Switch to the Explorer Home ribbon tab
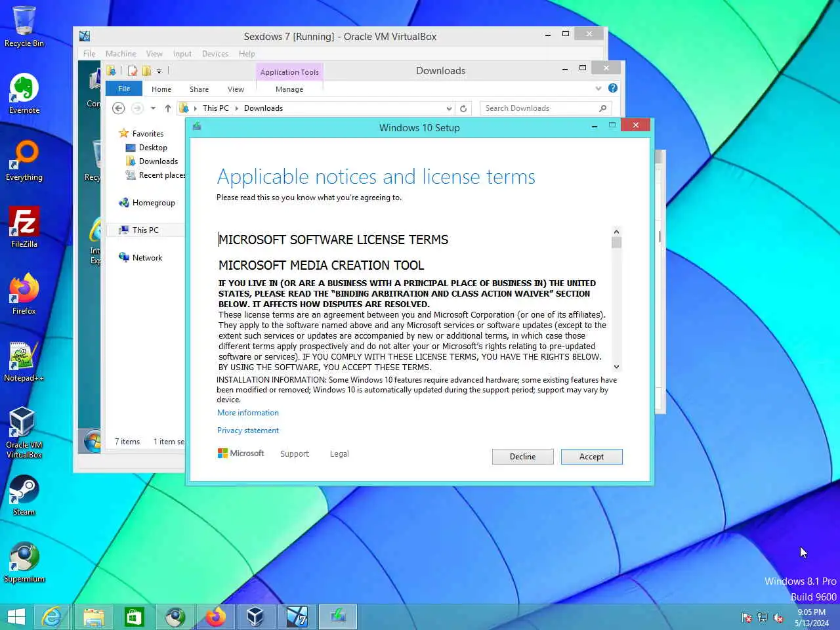The image size is (840, 630). click(x=161, y=89)
